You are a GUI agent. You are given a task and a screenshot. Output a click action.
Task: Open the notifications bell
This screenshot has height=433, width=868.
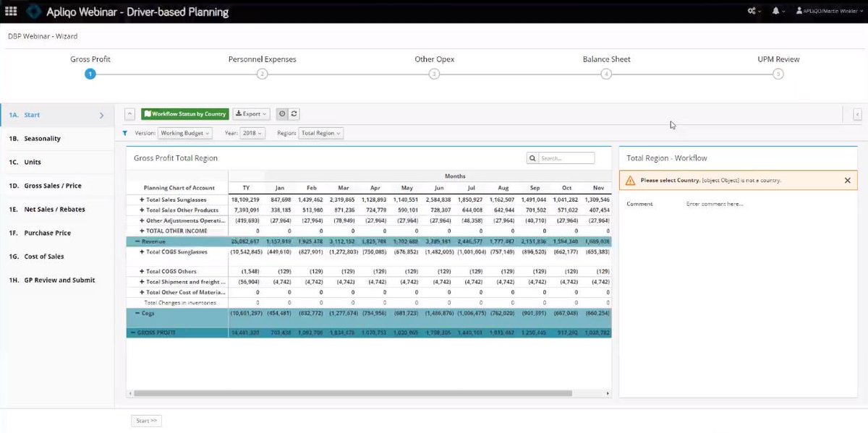point(777,12)
